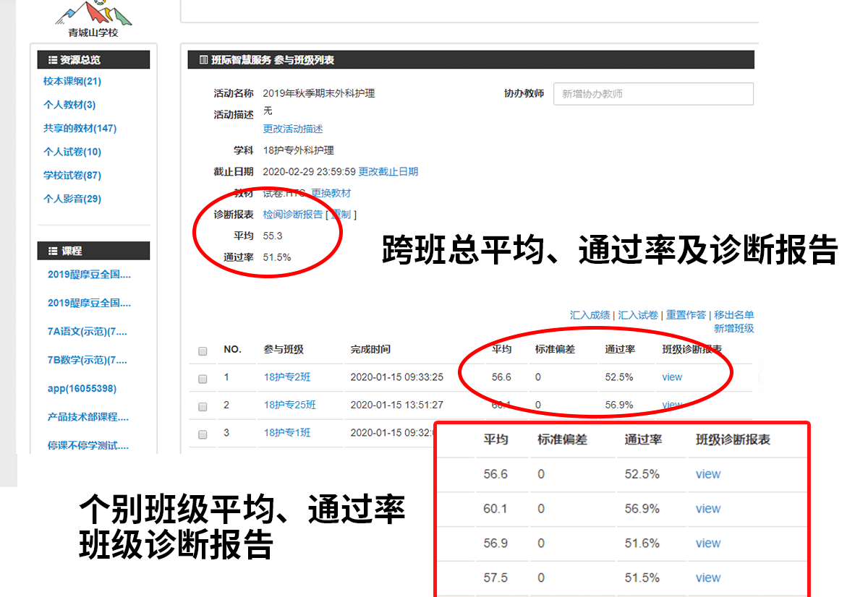Screen dimensions: 868x597
Task: Click 汇入成绩 above the class table
Action: [x=590, y=315]
